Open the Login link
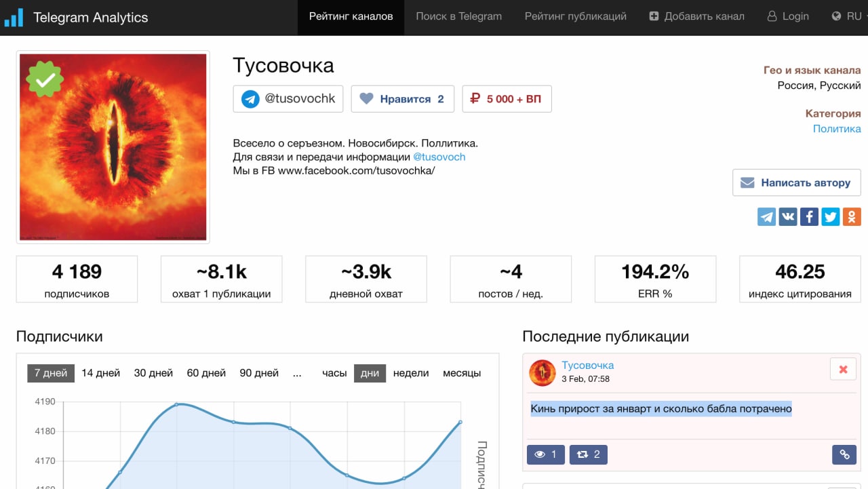The image size is (868, 489). click(x=788, y=16)
